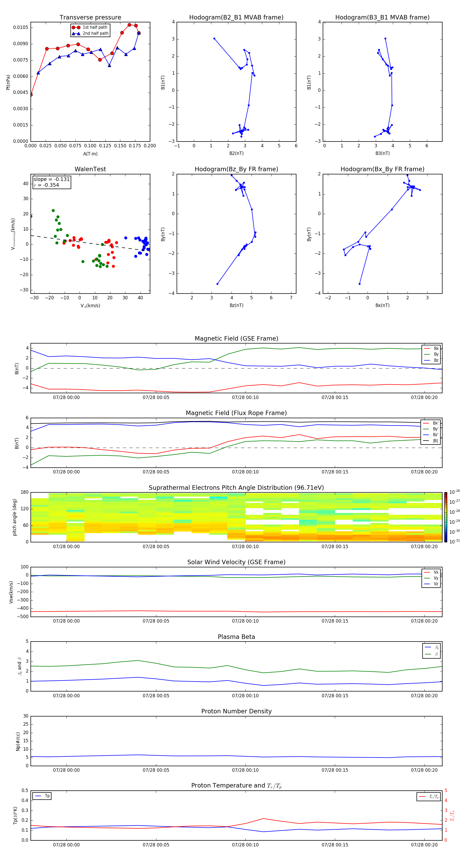The width and height of the screenshot is (473, 868).
Task: Click the 'Pt(nPa)' axis label
Action: coord(8,82)
